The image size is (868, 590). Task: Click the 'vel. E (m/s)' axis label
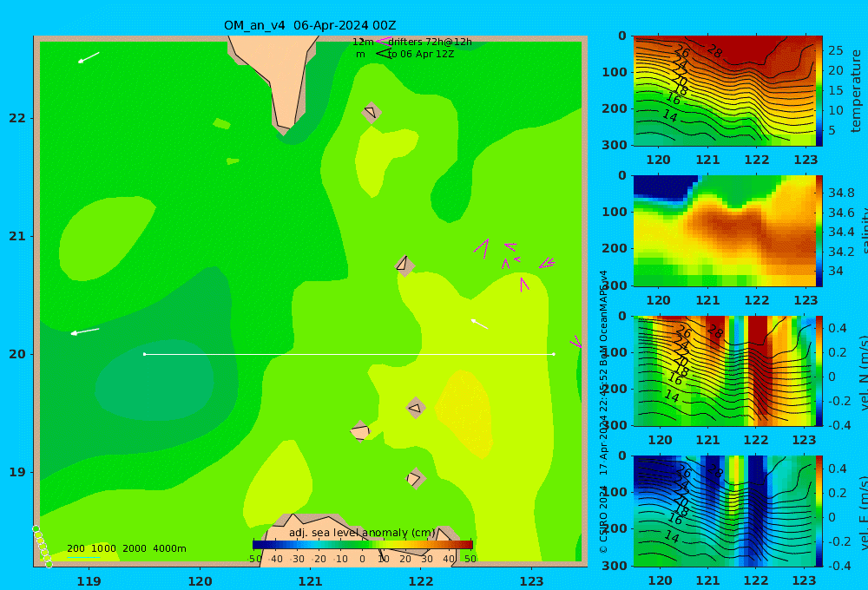point(863,513)
